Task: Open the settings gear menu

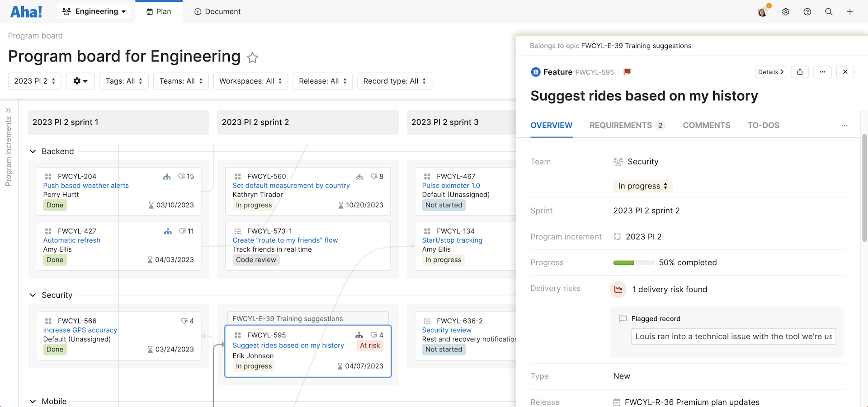Action: tap(785, 11)
